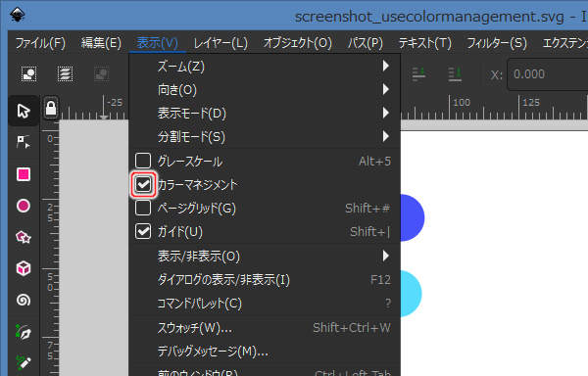Open スウォッチ(W)... from the menu

(x=265, y=328)
